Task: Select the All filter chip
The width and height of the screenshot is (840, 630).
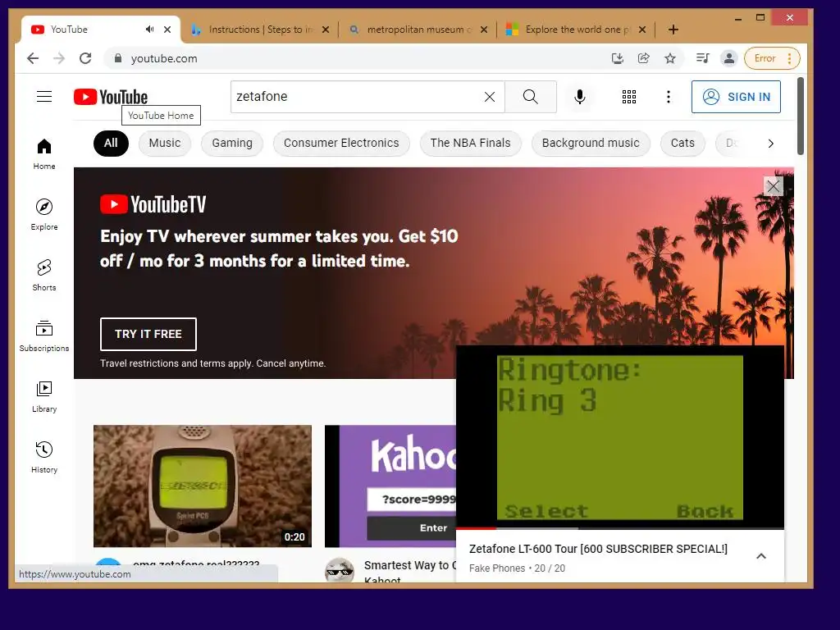Action: click(x=111, y=143)
